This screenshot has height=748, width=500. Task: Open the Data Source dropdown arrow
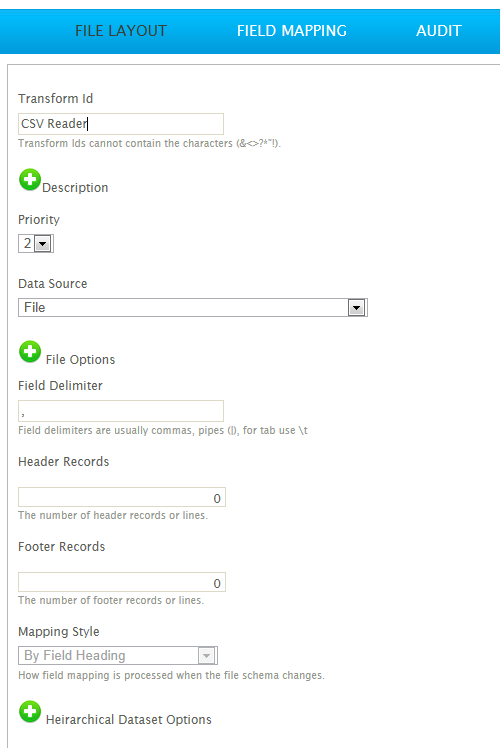coord(356,308)
